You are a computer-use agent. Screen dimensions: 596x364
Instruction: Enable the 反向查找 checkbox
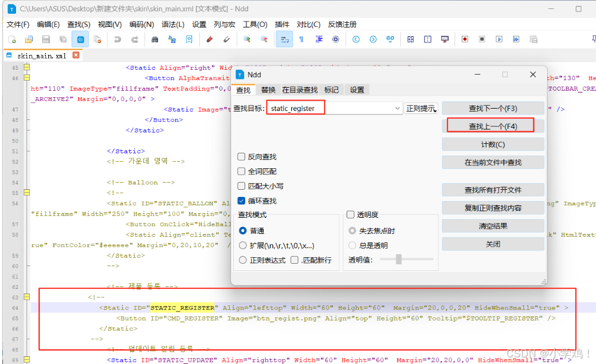point(241,157)
